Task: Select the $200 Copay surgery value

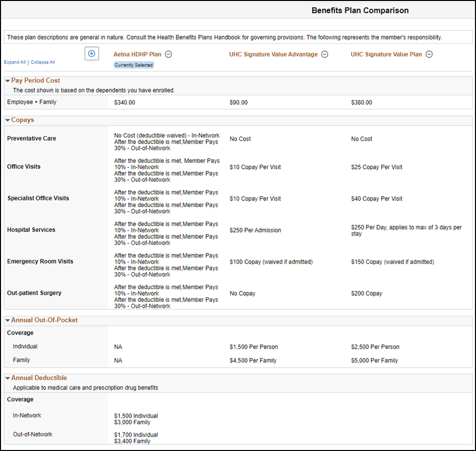Action: point(367,293)
